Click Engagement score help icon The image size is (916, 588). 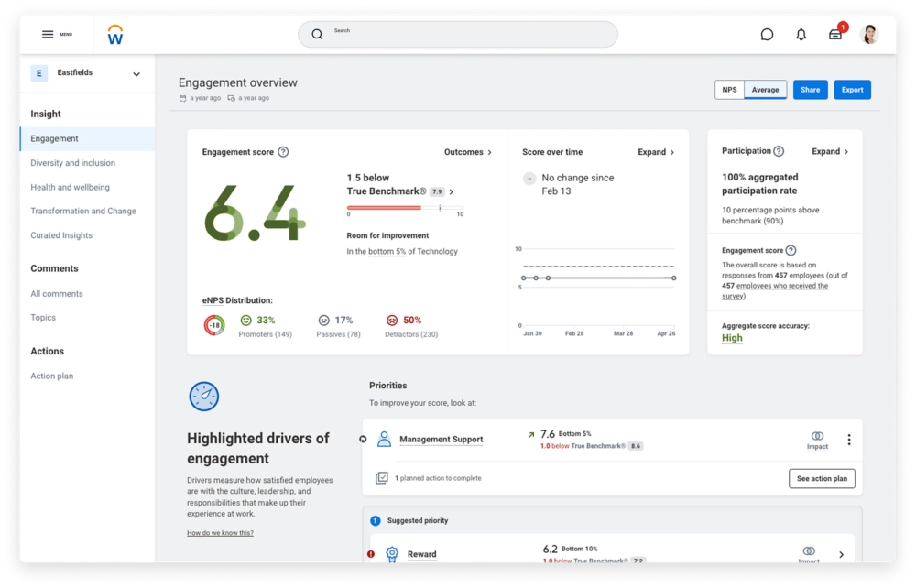[x=283, y=152]
